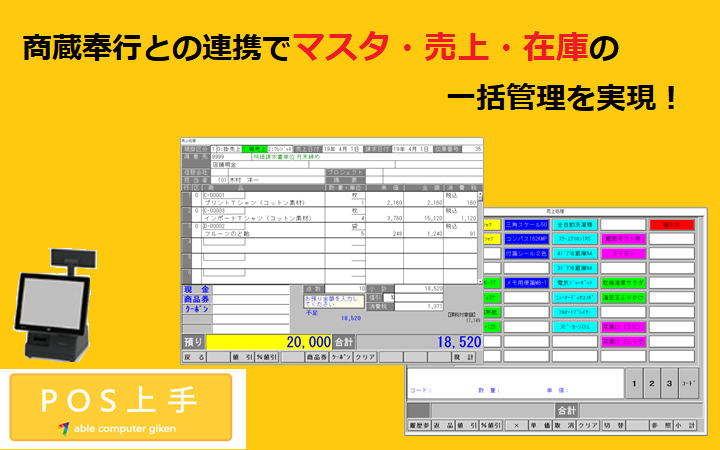Viewport: 720px width, 450px height.
Task: Click the 小計 value 18,520
Action: (419, 289)
